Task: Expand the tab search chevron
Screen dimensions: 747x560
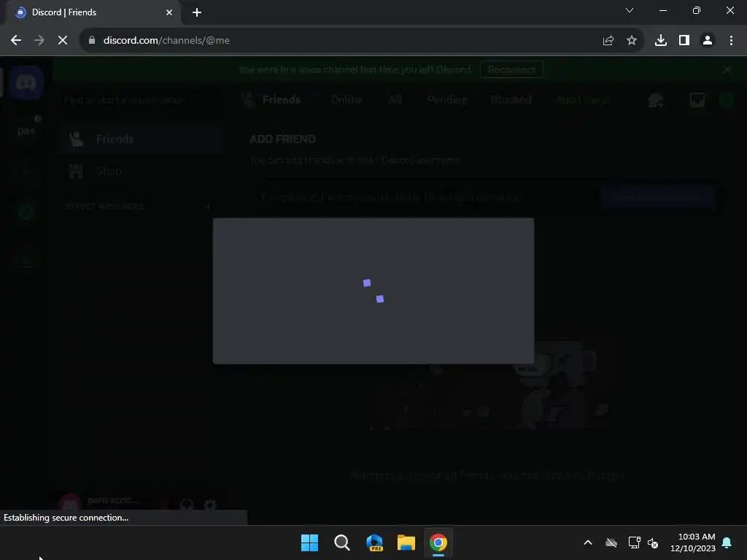Action: [x=630, y=10]
